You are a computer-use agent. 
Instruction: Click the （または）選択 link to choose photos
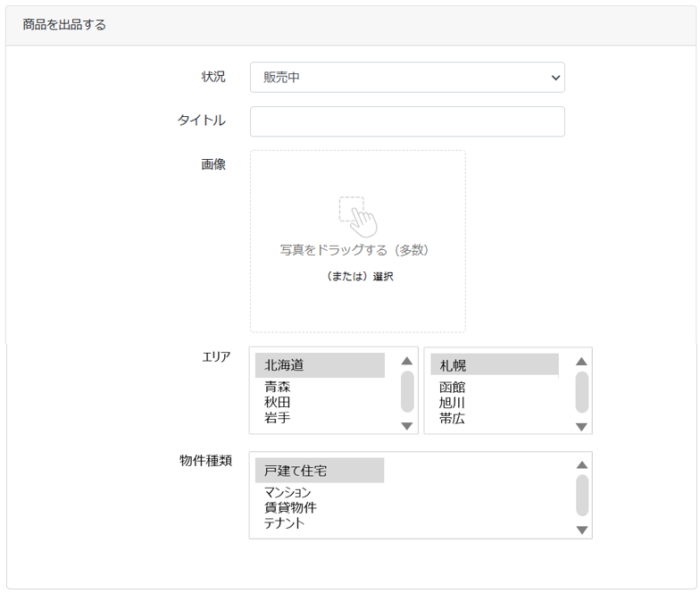[x=359, y=277]
